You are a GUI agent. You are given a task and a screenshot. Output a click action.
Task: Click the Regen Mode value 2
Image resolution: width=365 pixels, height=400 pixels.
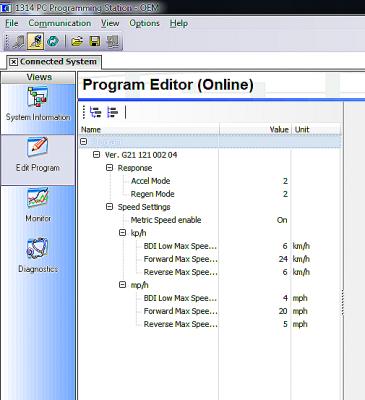(285, 194)
